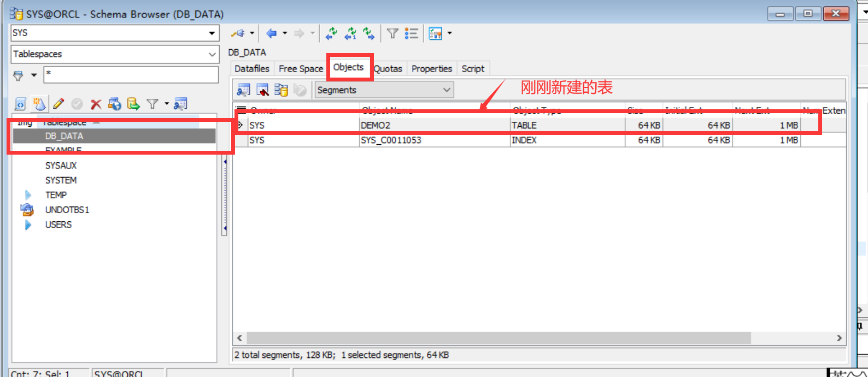Screen dimensions: 868x377
Task: Click the SYS_C0011053 object name cell
Action: click(x=435, y=140)
